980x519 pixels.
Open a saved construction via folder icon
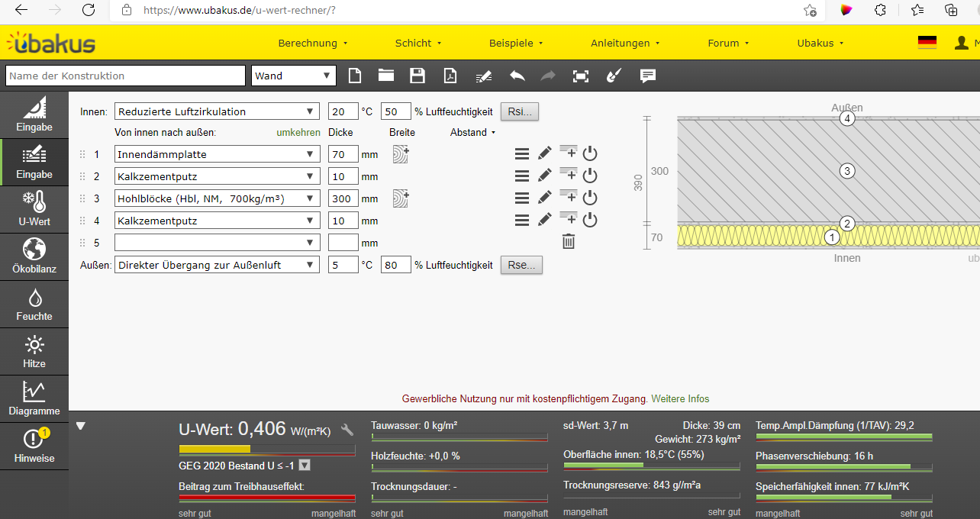385,76
